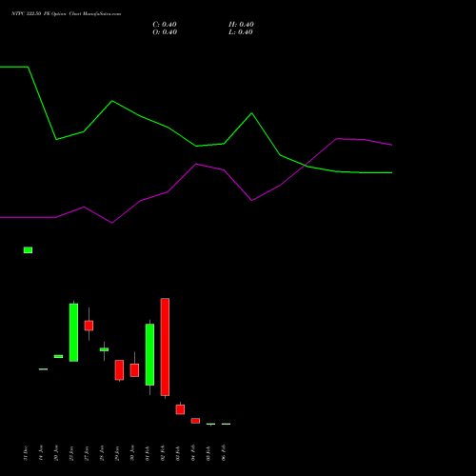476x476 pixels.
Task: Click the red candle for 30 Jan
Action: 134,370
